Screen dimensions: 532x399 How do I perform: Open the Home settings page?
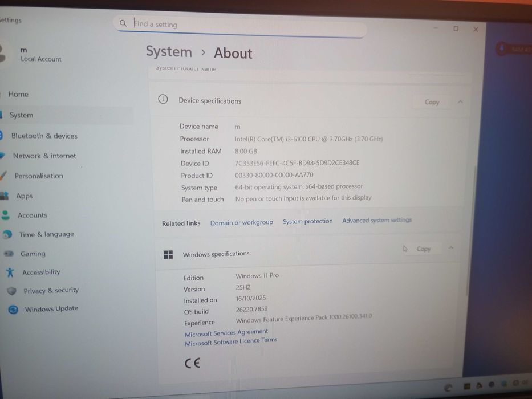(x=18, y=94)
